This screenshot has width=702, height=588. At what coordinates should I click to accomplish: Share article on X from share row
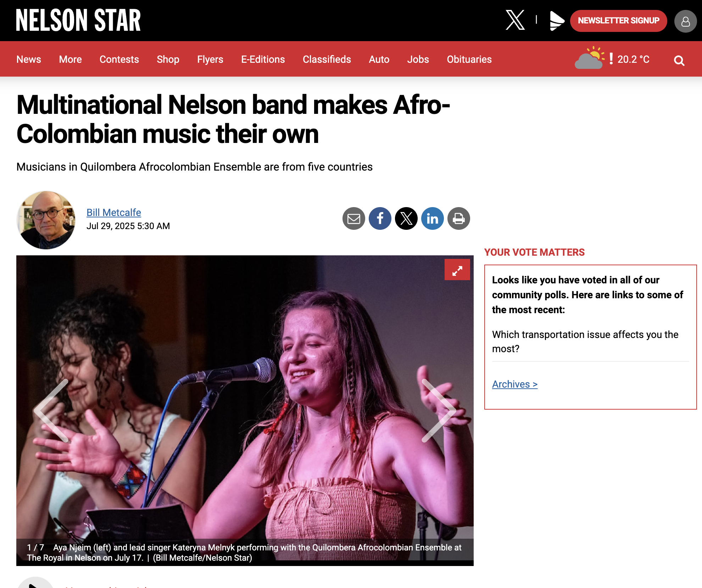406,218
